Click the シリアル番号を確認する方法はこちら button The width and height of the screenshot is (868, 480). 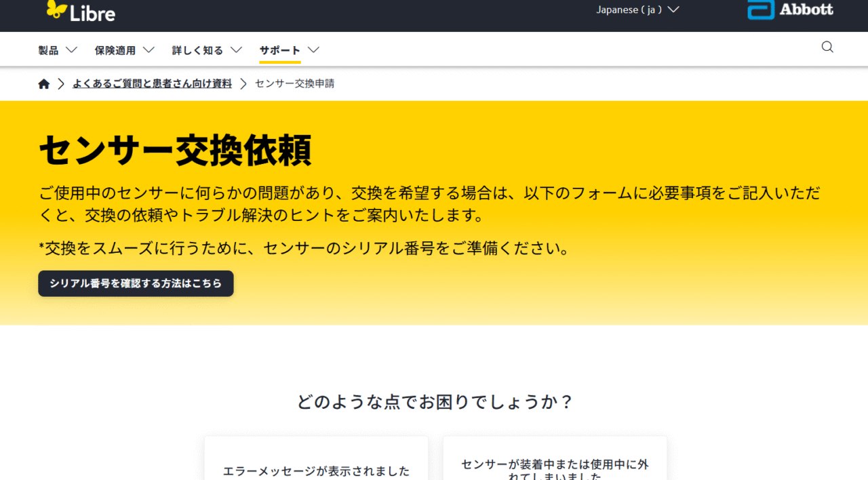coord(136,283)
